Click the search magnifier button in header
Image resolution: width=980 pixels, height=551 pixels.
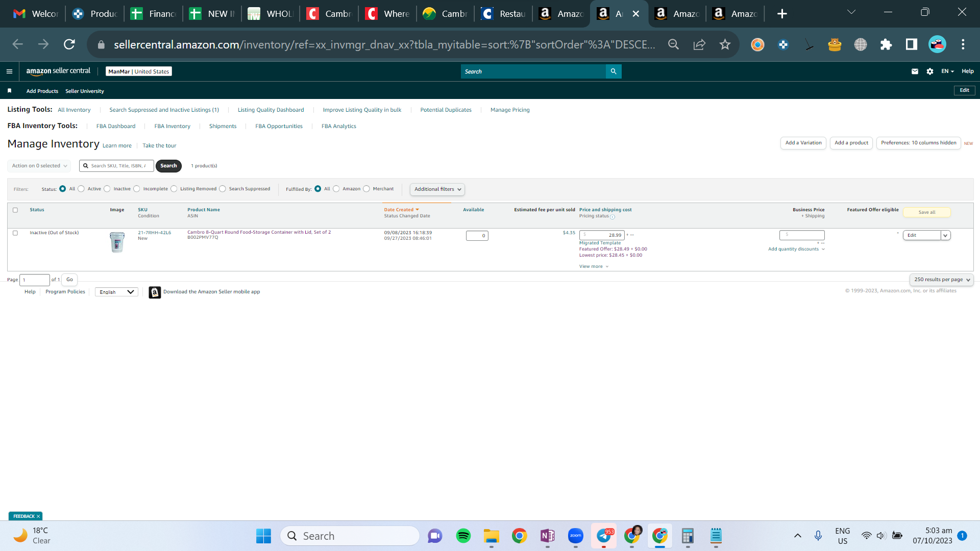pos(614,71)
